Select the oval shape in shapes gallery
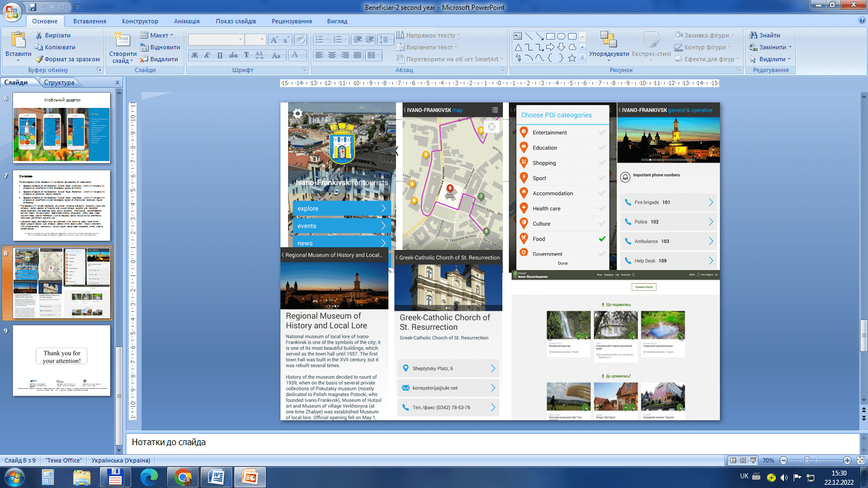 (561, 36)
